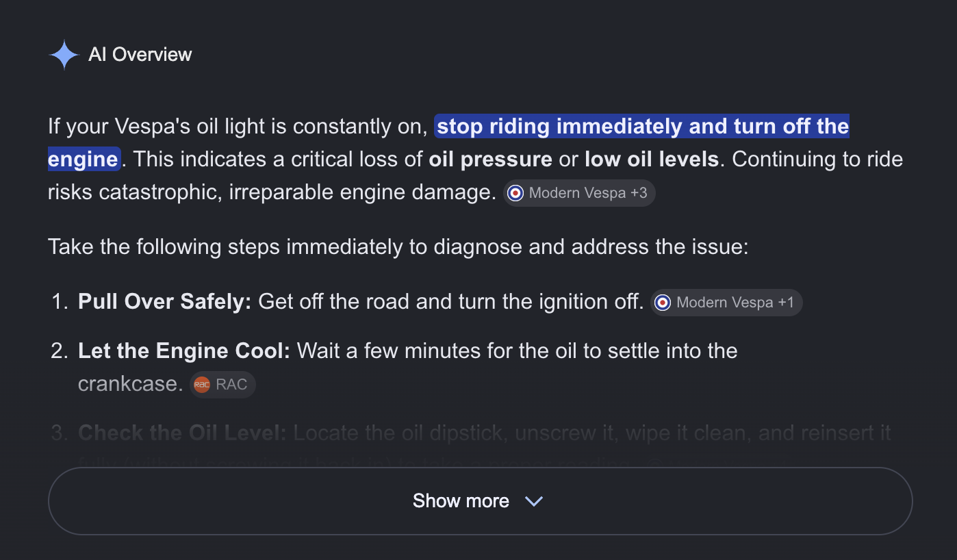Click the bold 'oil pressure' phrase
Screen dimensions: 957x560
pos(490,160)
